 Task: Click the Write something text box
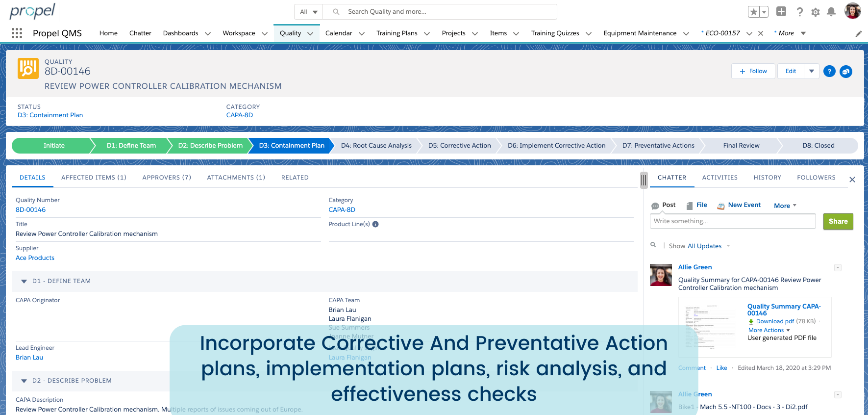(x=733, y=221)
